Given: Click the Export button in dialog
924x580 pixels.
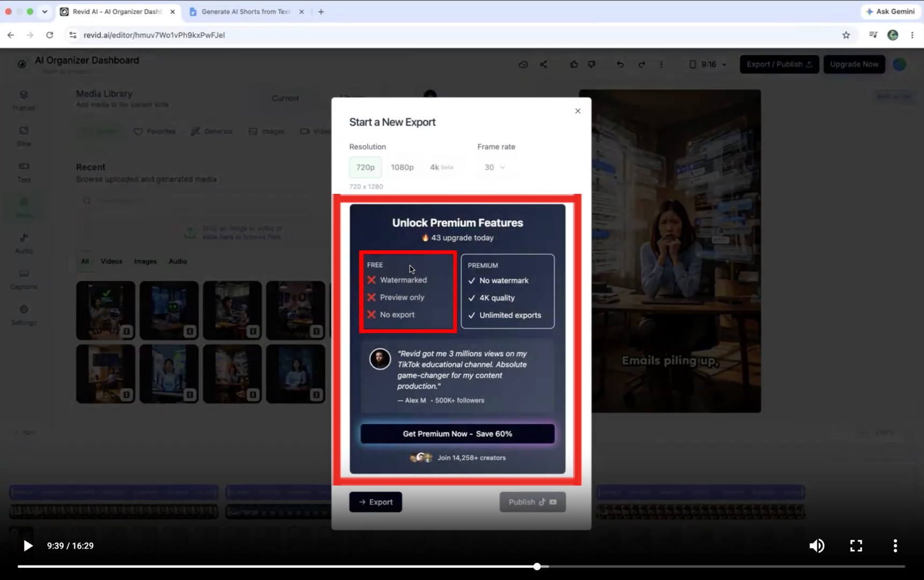Looking at the screenshot, I should coord(375,502).
